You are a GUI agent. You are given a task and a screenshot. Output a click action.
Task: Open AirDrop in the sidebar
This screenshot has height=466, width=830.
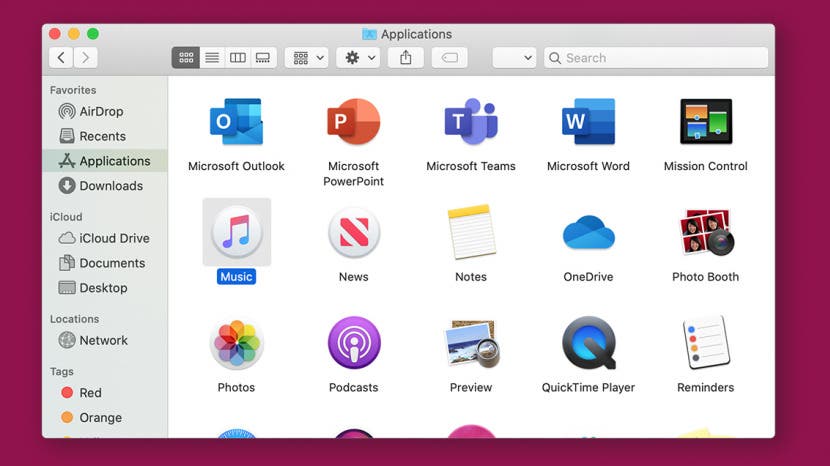105,111
